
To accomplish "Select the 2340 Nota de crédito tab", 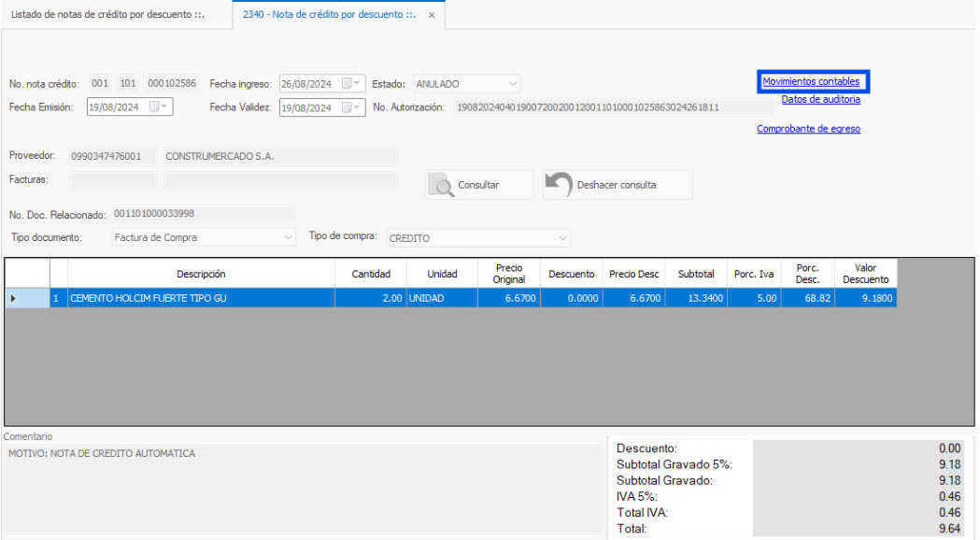I will [x=328, y=16].
